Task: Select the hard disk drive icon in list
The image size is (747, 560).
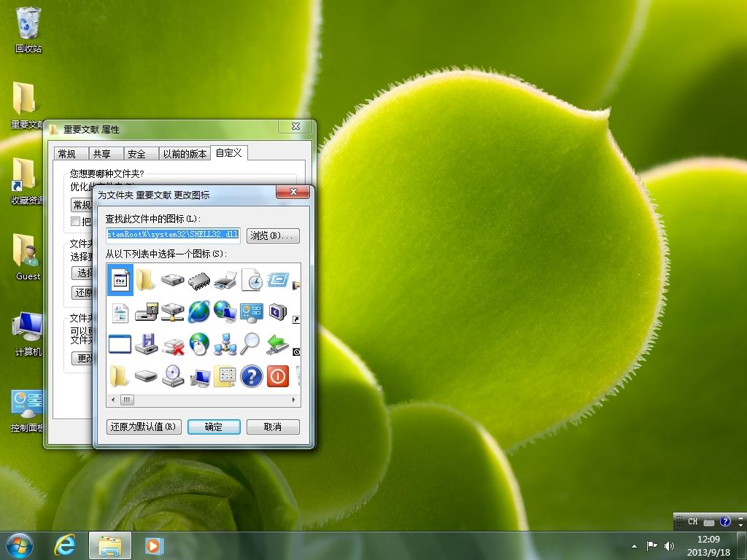Action: tap(172, 279)
